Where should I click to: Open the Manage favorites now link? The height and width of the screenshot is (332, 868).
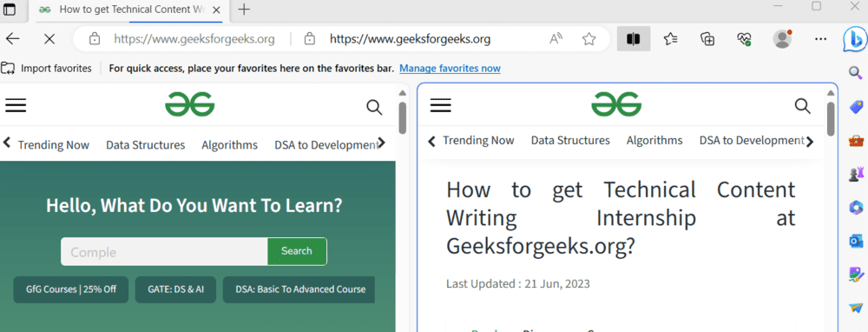coord(450,68)
